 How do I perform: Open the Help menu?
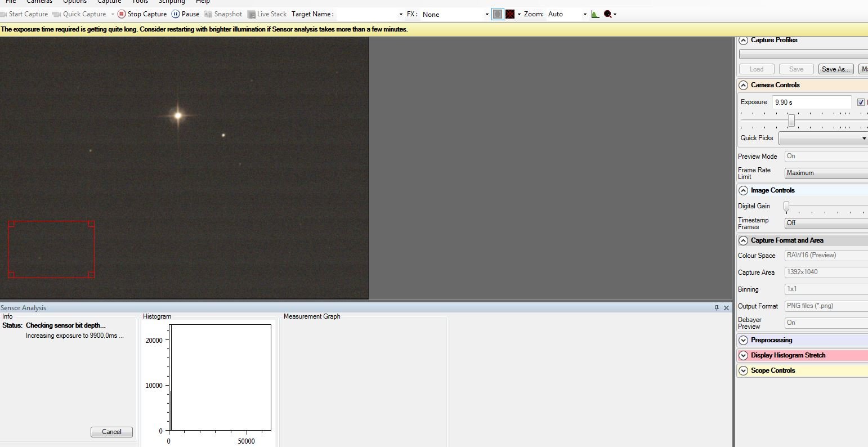click(x=203, y=2)
